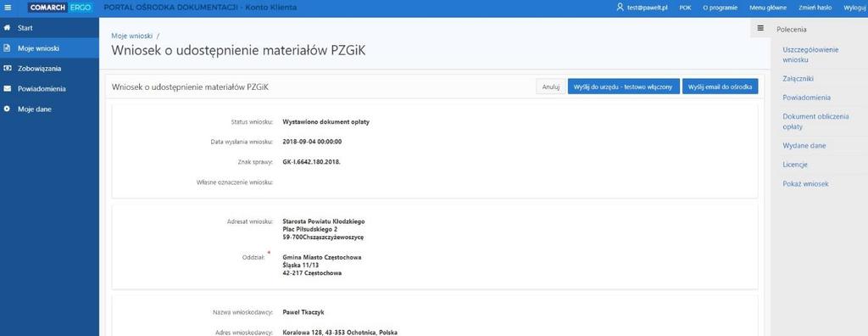The image size is (868, 336).
Task: Open Moje dane in the sidebar
Action: pyautogui.click(x=50, y=109)
